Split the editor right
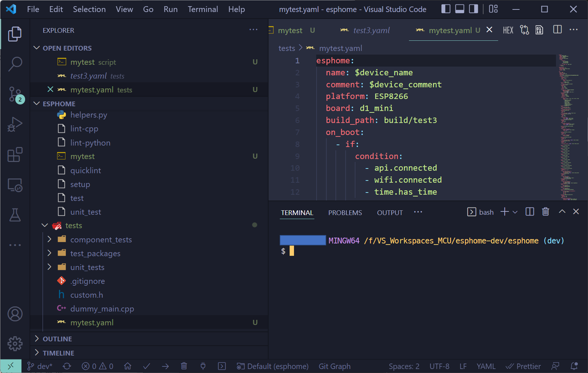Image resolution: width=588 pixels, height=373 pixels. tap(558, 30)
